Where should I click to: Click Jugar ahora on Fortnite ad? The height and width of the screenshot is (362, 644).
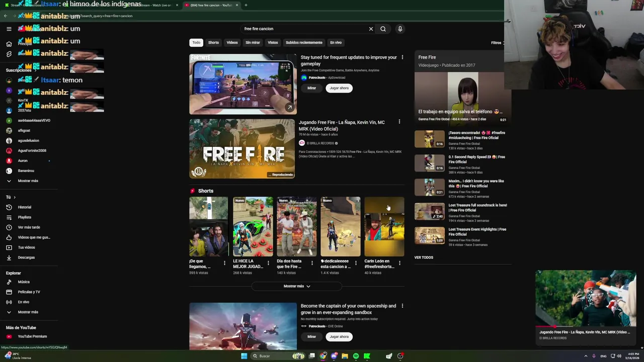pos(339,88)
